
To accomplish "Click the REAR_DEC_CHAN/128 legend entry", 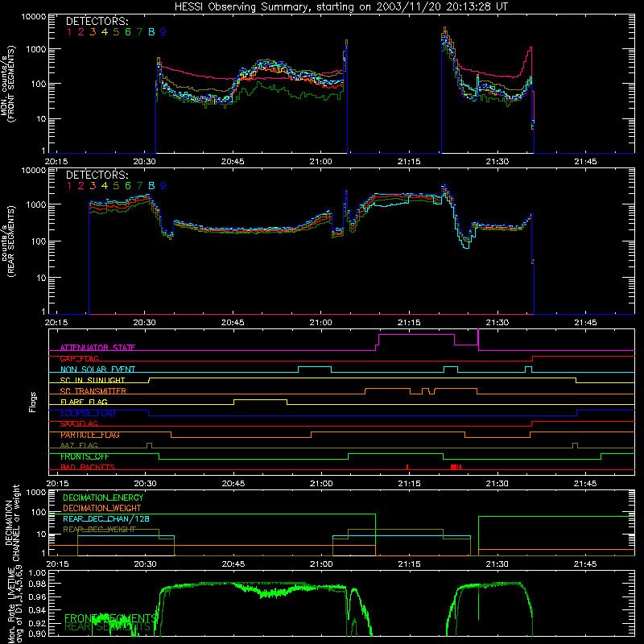I will click(106, 518).
